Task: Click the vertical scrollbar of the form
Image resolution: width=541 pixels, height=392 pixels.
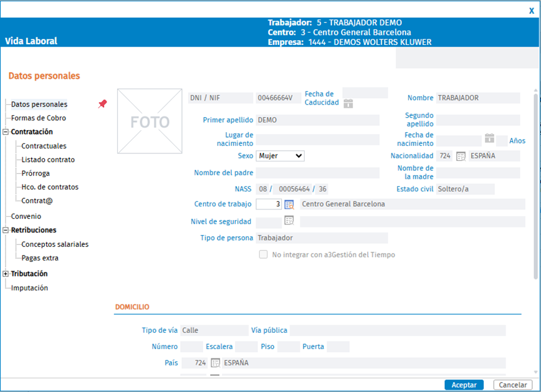Action: pos(535,186)
